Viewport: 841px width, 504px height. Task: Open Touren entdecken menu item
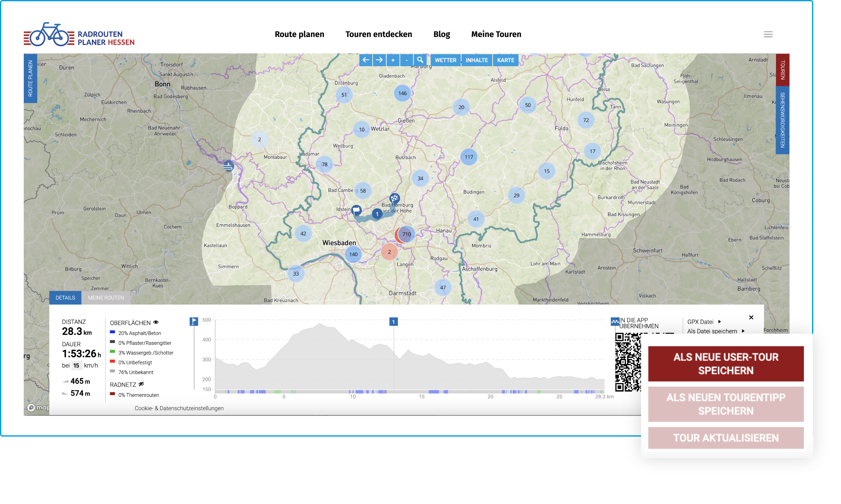tap(378, 34)
